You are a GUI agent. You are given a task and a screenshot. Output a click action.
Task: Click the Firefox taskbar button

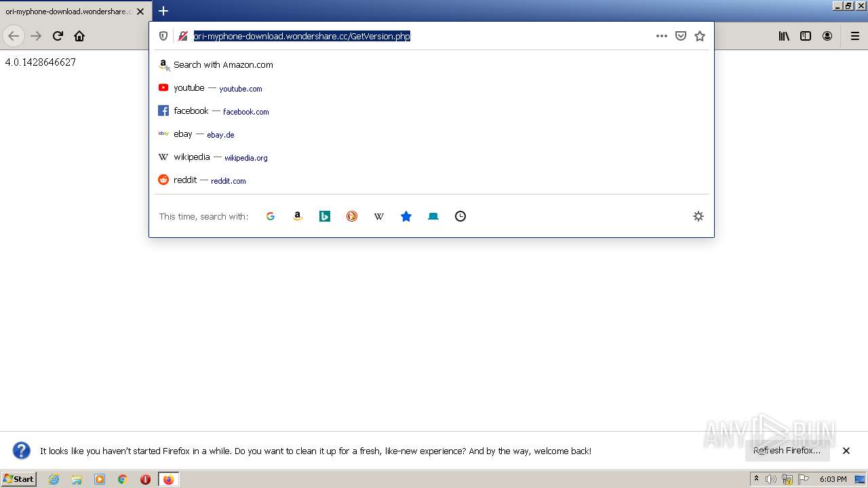tap(168, 479)
